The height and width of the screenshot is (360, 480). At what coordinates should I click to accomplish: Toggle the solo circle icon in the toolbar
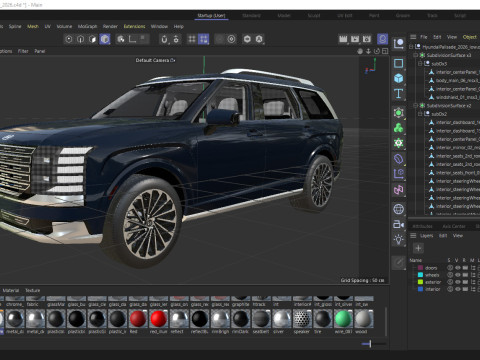231,39
